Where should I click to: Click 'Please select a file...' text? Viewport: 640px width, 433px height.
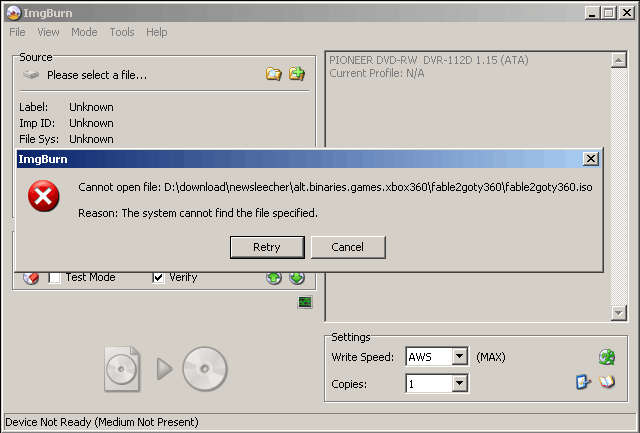97,75
